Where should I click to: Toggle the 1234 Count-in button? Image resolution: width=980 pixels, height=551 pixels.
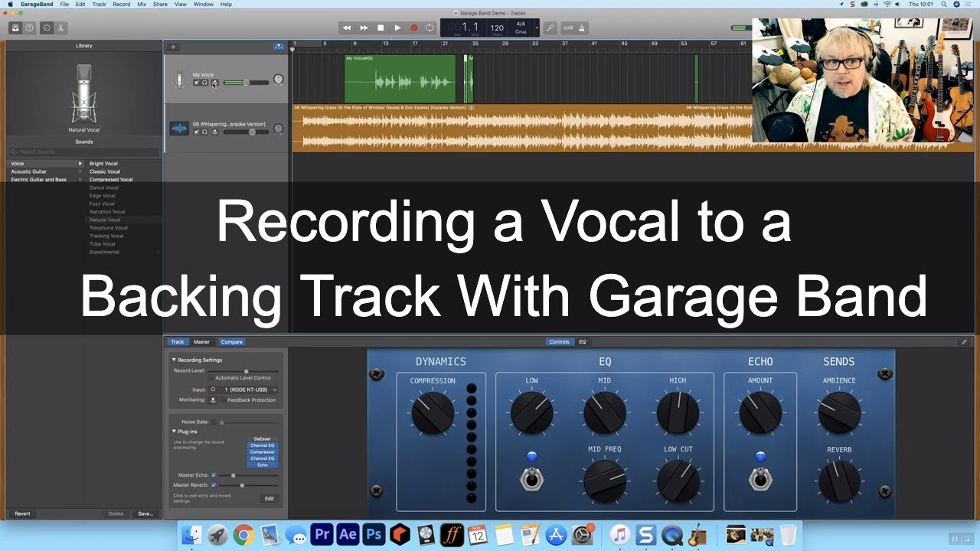coord(567,28)
